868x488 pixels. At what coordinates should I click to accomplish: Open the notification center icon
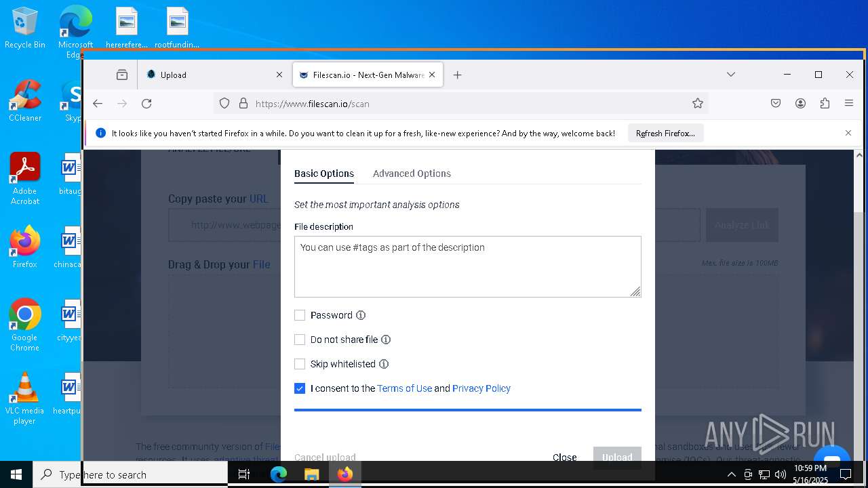pyautogui.click(x=846, y=474)
